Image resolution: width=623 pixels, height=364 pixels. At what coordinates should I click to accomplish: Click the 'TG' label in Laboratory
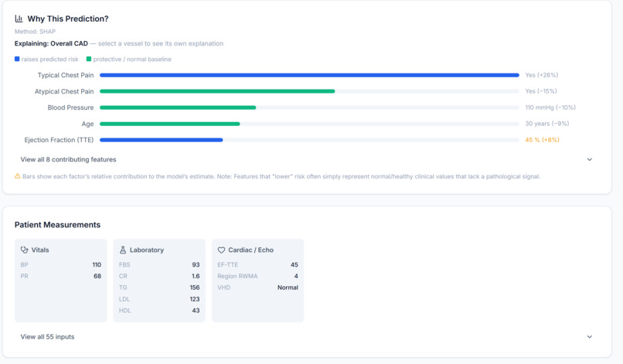[x=123, y=287]
